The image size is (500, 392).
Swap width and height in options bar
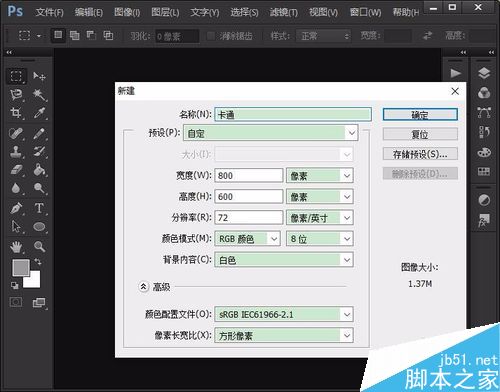[427, 35]
